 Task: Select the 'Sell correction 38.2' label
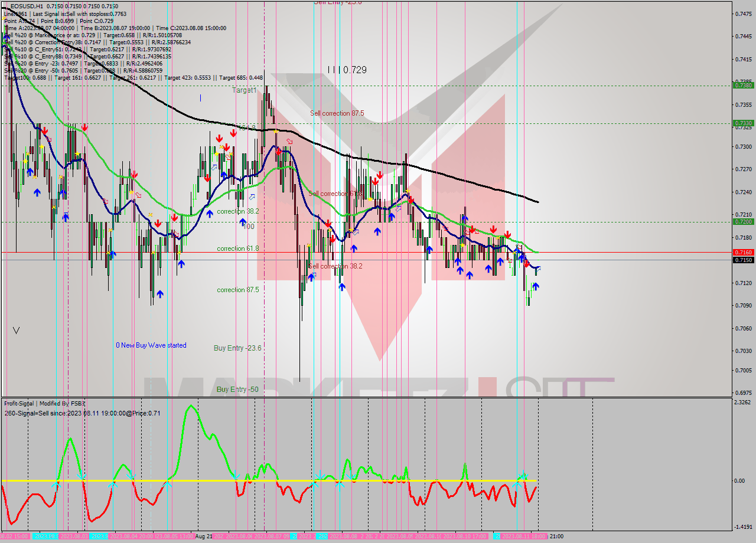click(335, 266)
